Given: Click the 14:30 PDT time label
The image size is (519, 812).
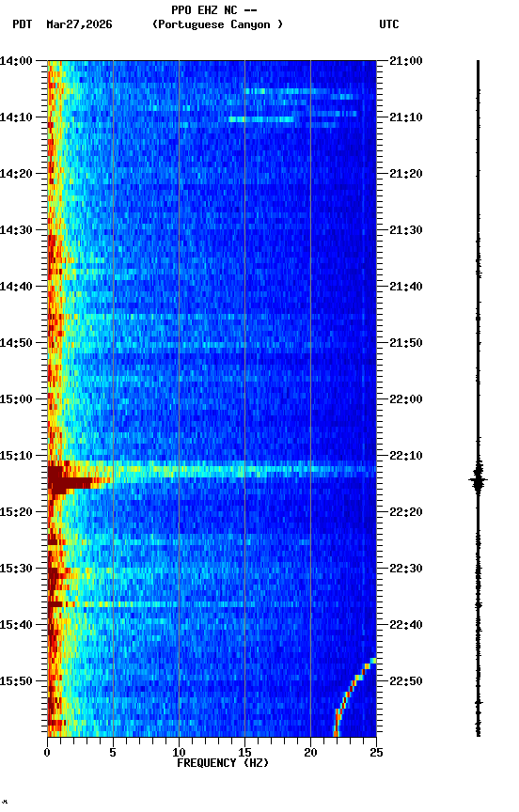Looking at the screenshot, I should (16, 230).
